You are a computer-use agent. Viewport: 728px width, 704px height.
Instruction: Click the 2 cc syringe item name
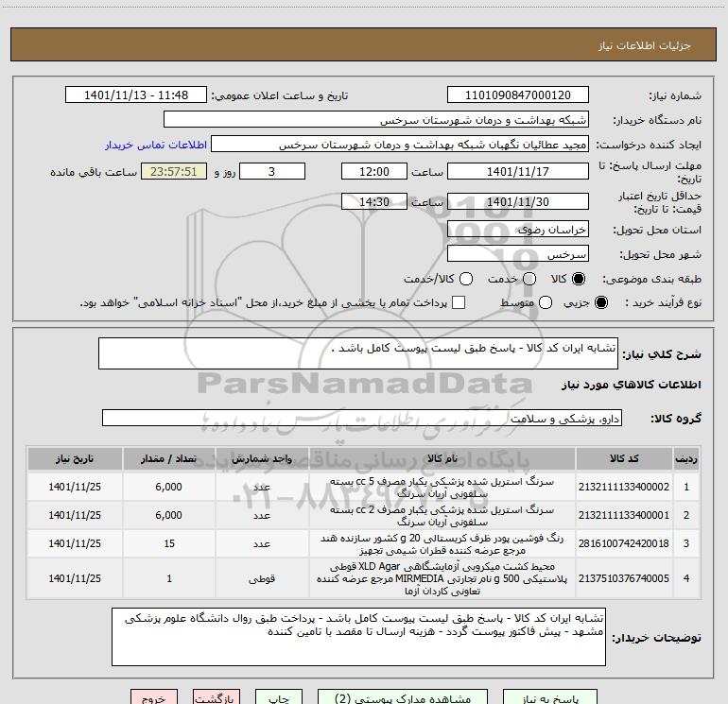coord(442,516)
